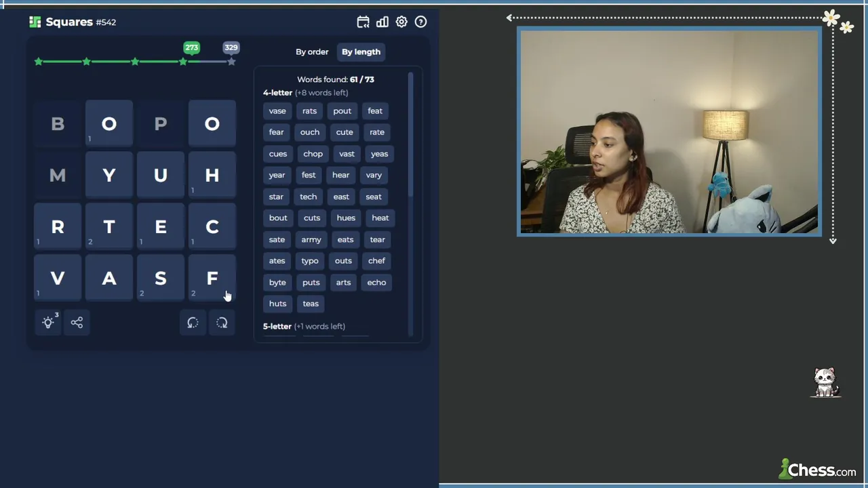Click the found word 'ouch'
868x488 pixels.
click(310, 132)
